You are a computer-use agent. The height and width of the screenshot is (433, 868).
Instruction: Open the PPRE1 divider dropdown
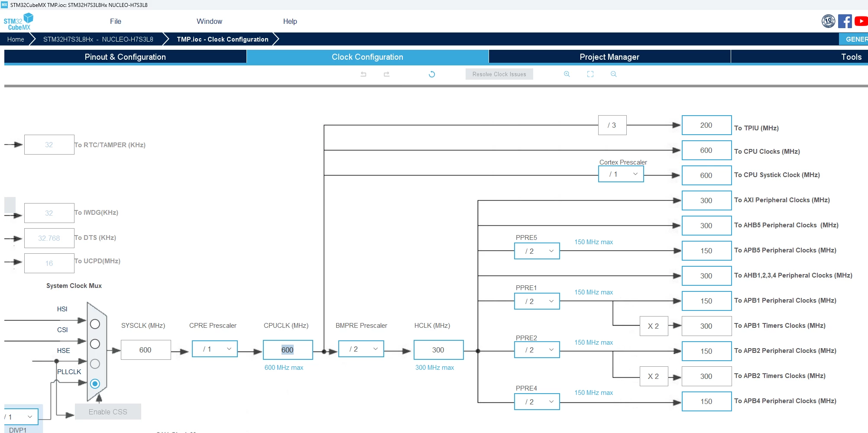pos(537,301)
